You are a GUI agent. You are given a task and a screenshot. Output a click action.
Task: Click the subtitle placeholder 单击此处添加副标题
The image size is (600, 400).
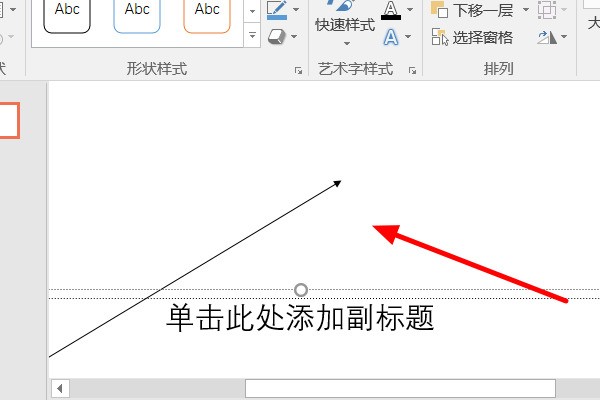tap(300, 318)
